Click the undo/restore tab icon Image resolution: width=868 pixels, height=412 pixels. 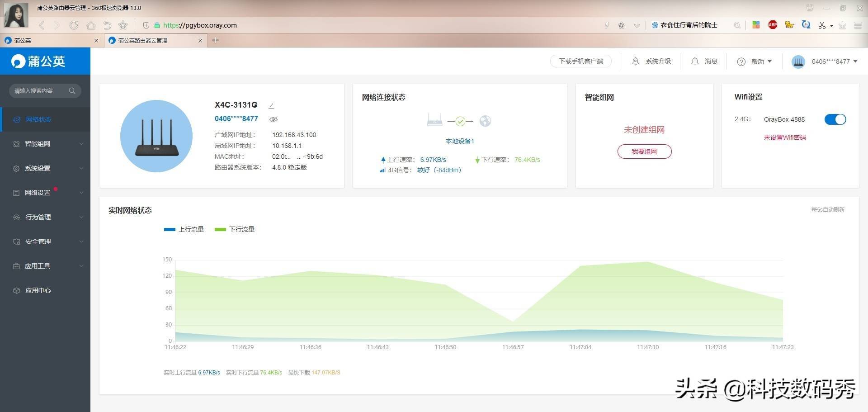pyautogui.click(x=107, y=25)
